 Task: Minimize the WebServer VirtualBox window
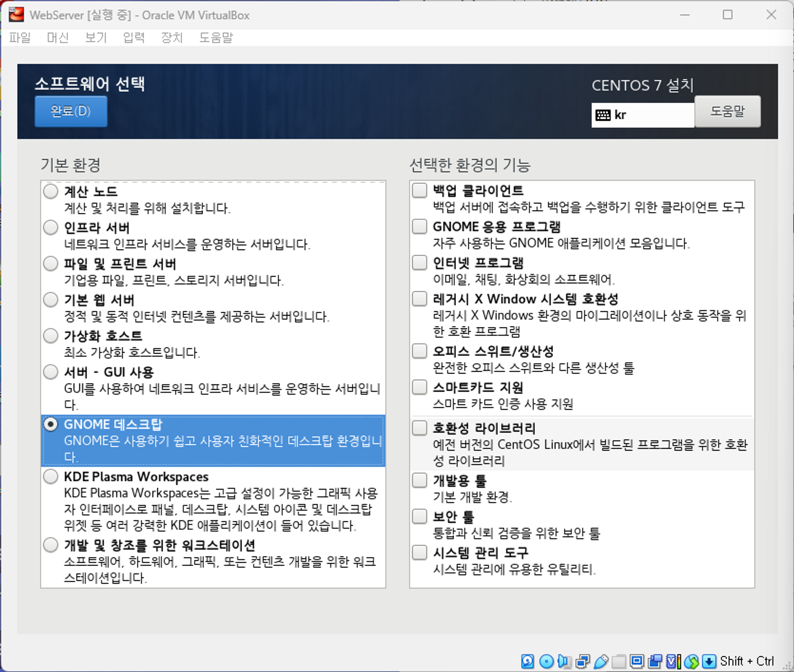click(x=685, y=15)
